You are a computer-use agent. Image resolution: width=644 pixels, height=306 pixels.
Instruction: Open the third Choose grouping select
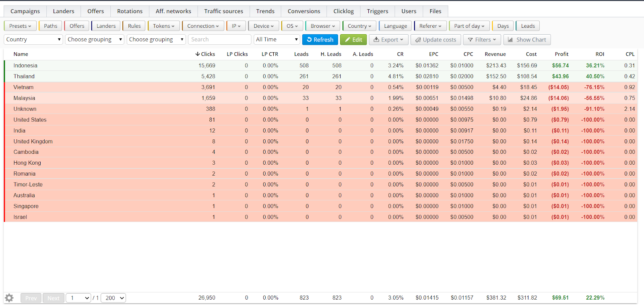(156, 39)
